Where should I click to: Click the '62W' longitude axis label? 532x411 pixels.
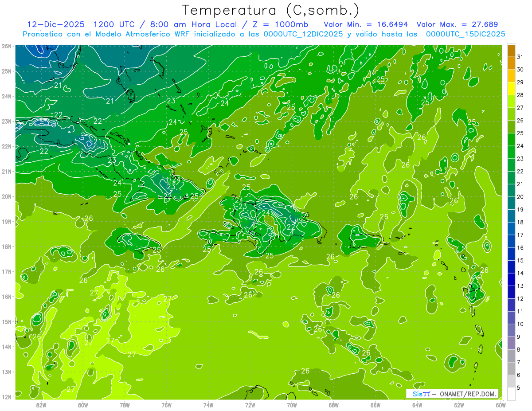coord(459,405)
